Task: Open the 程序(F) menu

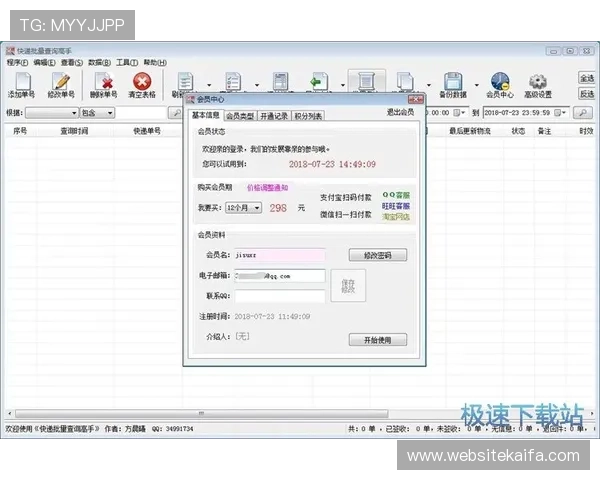Action: (x=17, y=62)
